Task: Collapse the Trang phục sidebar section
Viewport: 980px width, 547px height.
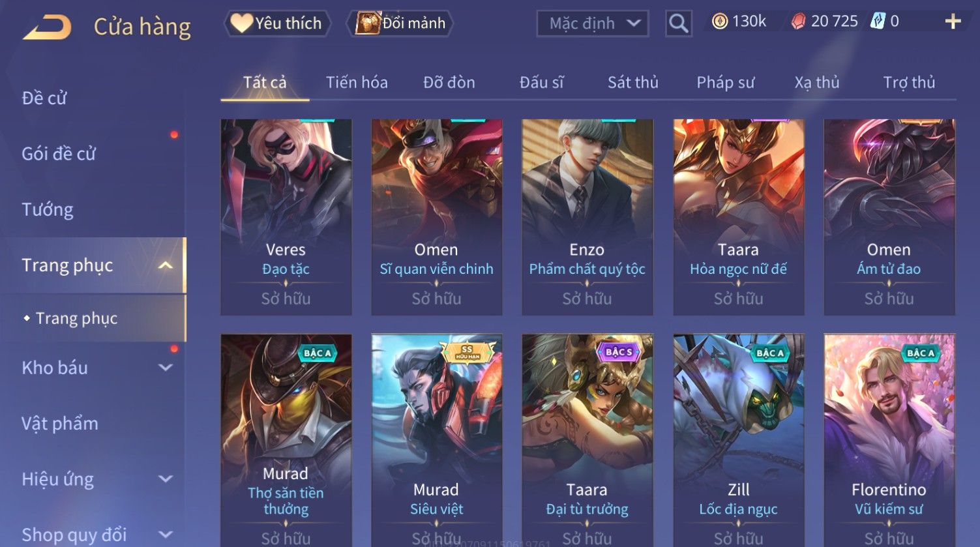Action: tap(166, 265)
